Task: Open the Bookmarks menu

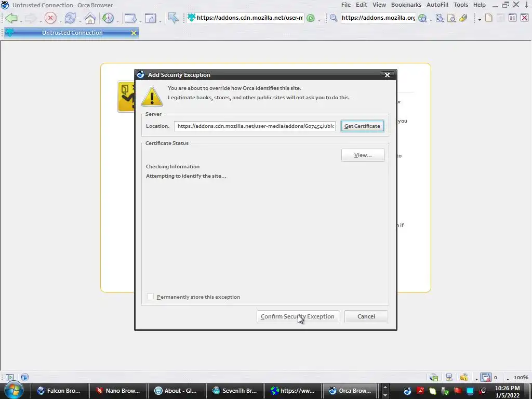Action: (406, 5)
